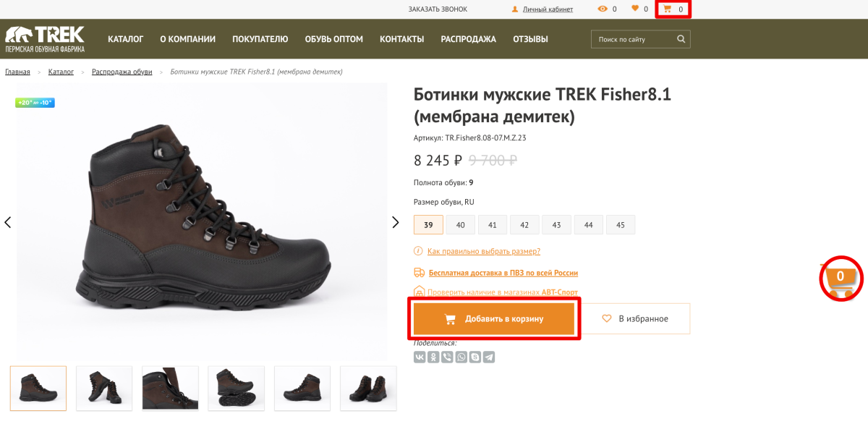Open the Как правильно выбрать размер link
Image resolution: width=868 pixels, height=445 pixels.
pyautogui.click(x=483, y=251)
